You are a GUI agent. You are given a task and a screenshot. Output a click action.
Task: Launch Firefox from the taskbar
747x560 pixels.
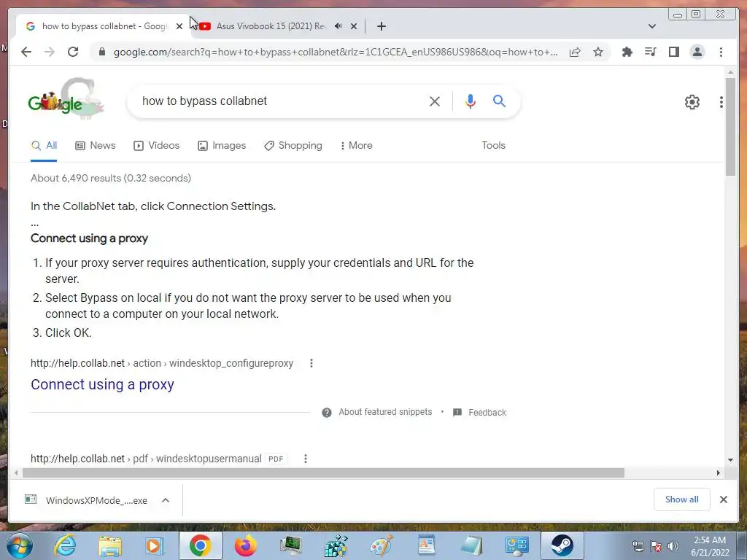click(245, 545)
